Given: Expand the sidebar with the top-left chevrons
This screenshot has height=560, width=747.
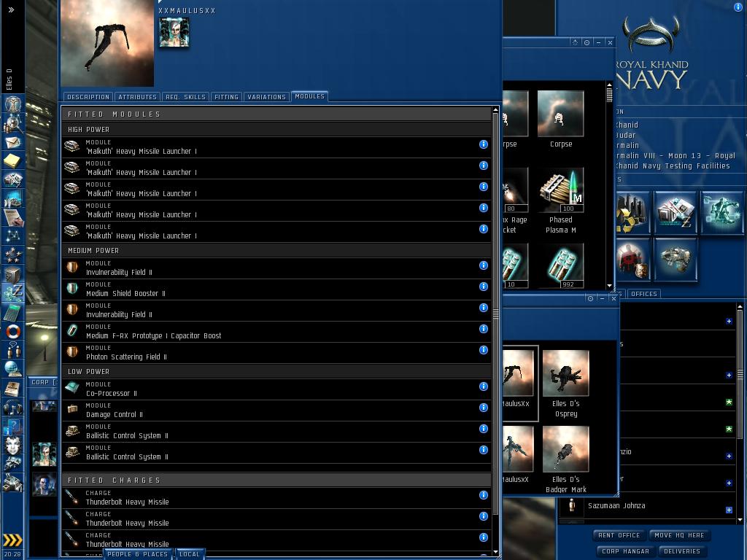Looking at the screenshot, I should coord(12,9).
